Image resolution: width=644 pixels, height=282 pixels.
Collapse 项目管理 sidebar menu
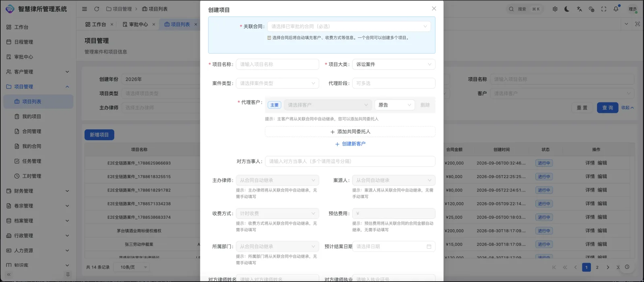(38, 87)
